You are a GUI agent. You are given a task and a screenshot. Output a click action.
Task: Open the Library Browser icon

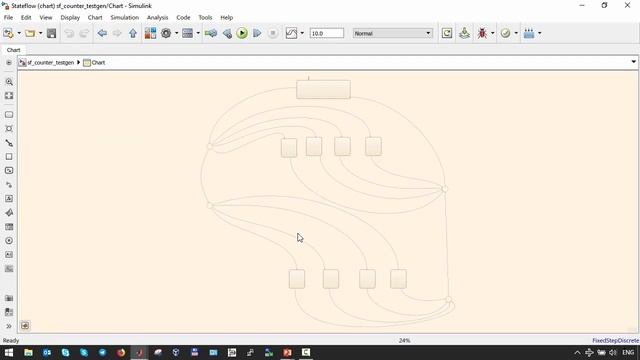150,33
